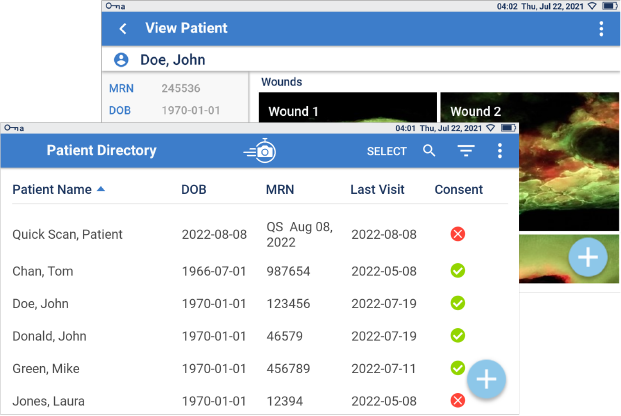Click the profile avatar beside Doe, John

[x=121, y=60]
